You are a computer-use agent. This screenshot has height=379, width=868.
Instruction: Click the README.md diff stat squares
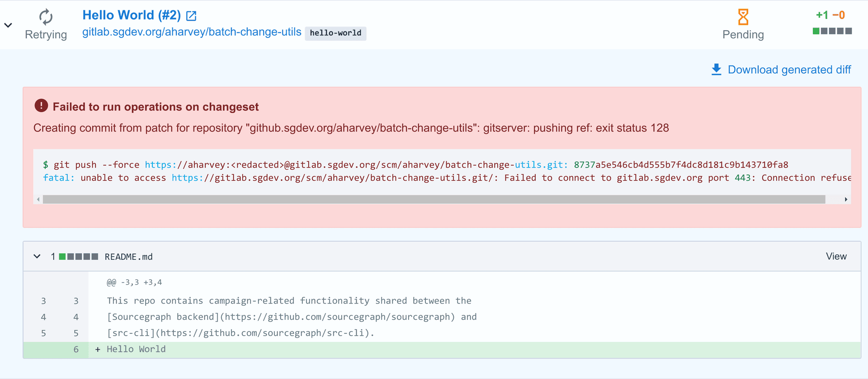(x=79, y=257)
